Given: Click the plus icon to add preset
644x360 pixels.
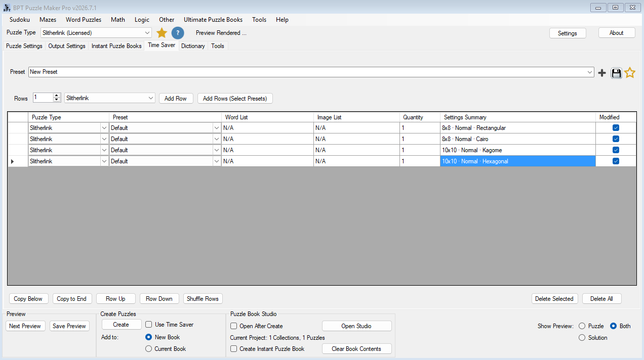Looking at the screenshot, I should click(602, 73).
